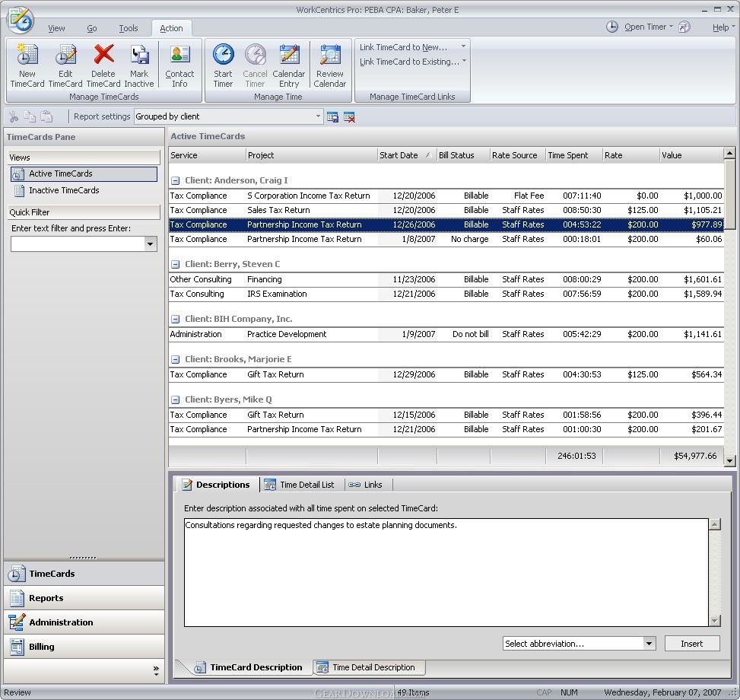
Task: Open Review Calendar
Action: (330, 65)
